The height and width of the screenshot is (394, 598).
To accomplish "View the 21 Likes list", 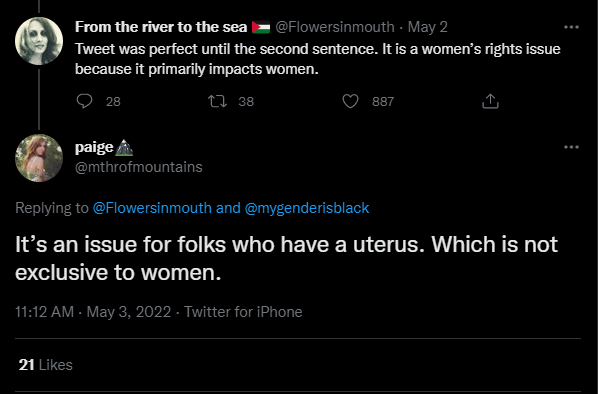I will tap(45, 365).
